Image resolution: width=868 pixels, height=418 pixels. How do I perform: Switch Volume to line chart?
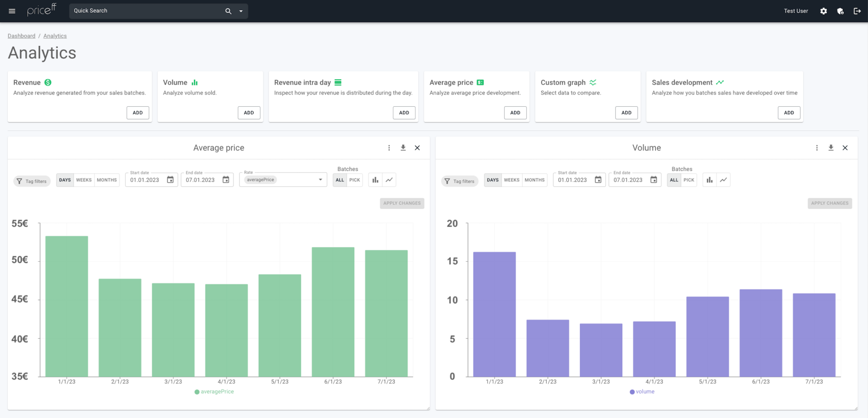[723, 180]
